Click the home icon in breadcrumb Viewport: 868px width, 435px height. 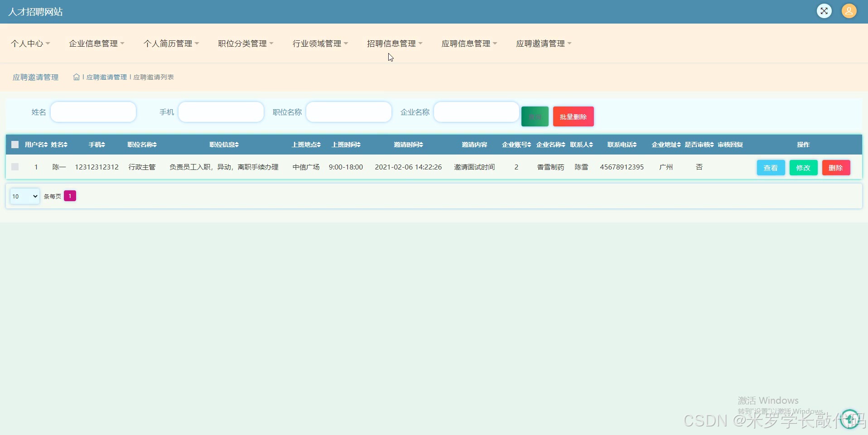(x=77, y=77)
